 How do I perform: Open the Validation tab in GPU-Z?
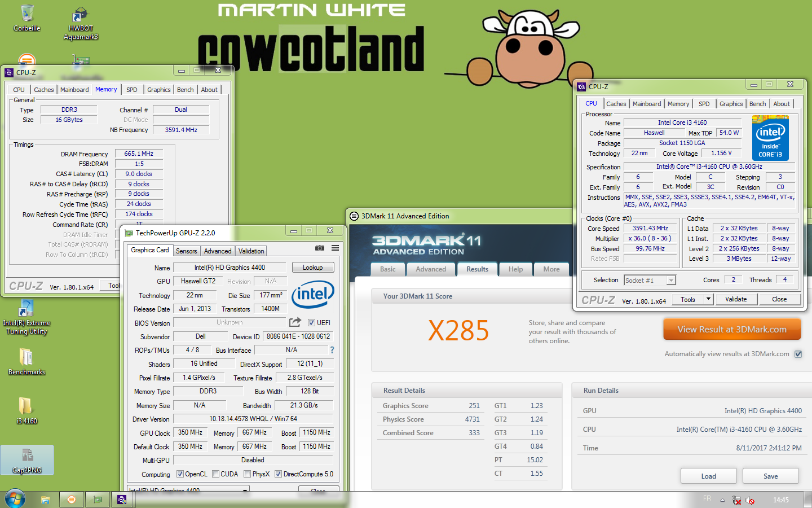coord(251,251)
